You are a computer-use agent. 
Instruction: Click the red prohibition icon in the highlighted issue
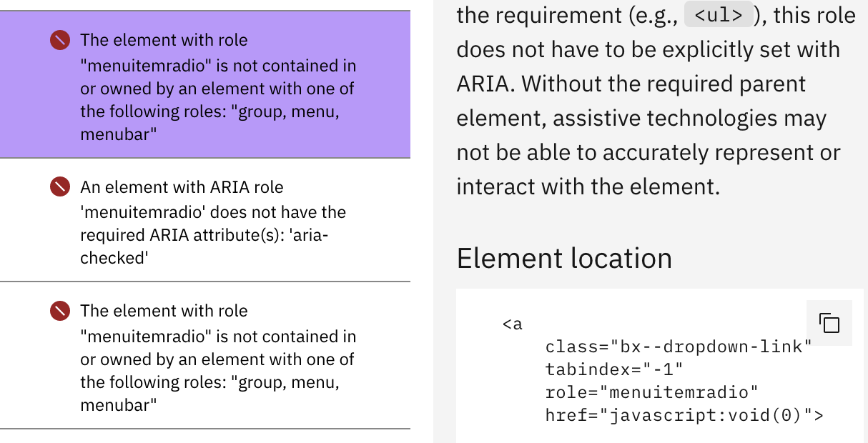(x=60, y=41)
